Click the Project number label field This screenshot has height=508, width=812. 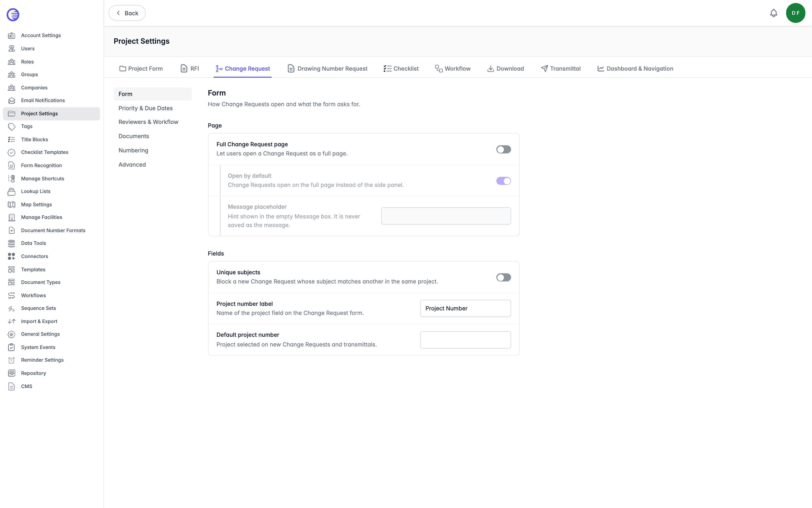(465, 308)
